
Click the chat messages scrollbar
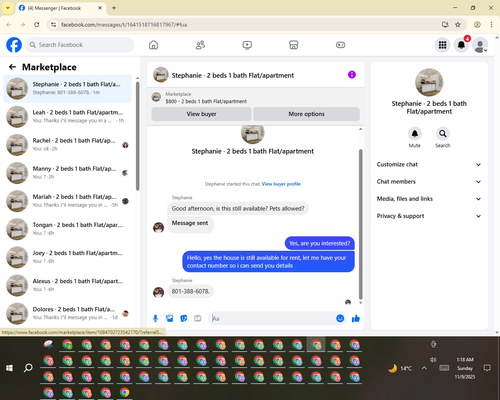click(x=360, y=224)
